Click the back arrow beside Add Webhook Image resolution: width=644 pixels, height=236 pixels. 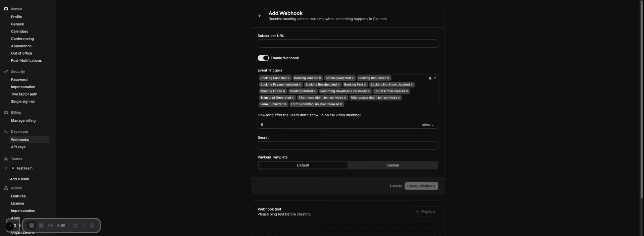click(x=260, y=16)
